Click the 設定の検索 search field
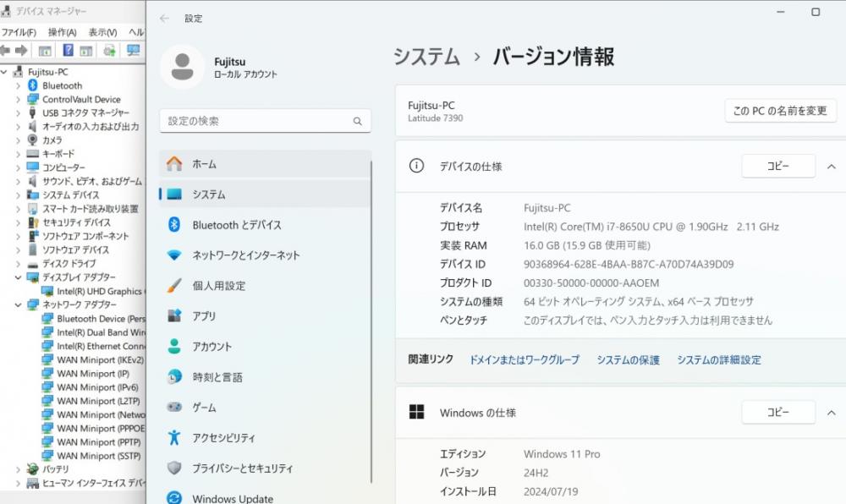Viewport: 846px width, 504px height. [x=265, y=121]
